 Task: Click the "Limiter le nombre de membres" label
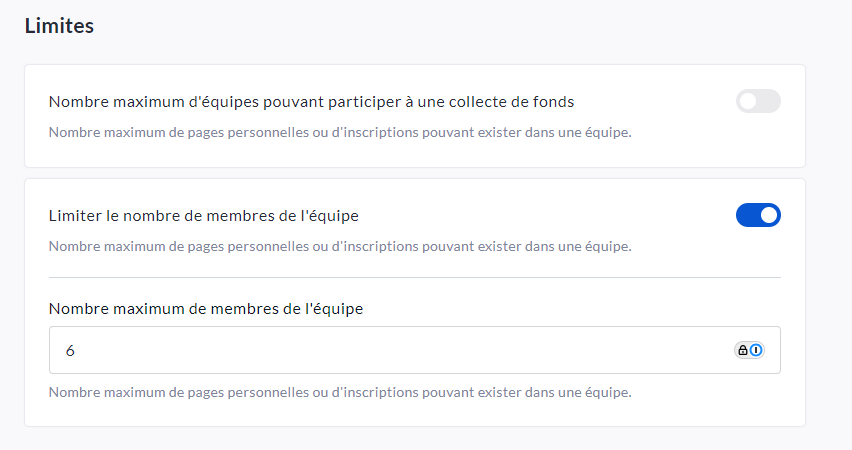tap(204, 215)
